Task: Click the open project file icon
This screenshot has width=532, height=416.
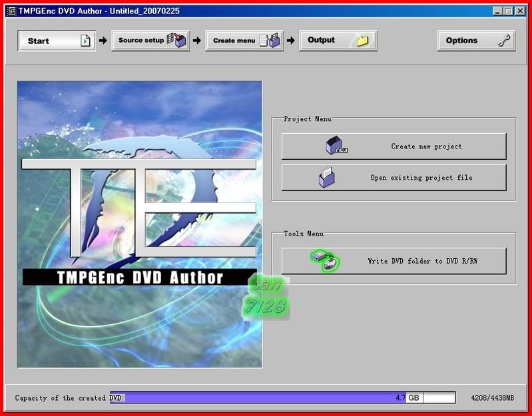Action: (327, 177)
